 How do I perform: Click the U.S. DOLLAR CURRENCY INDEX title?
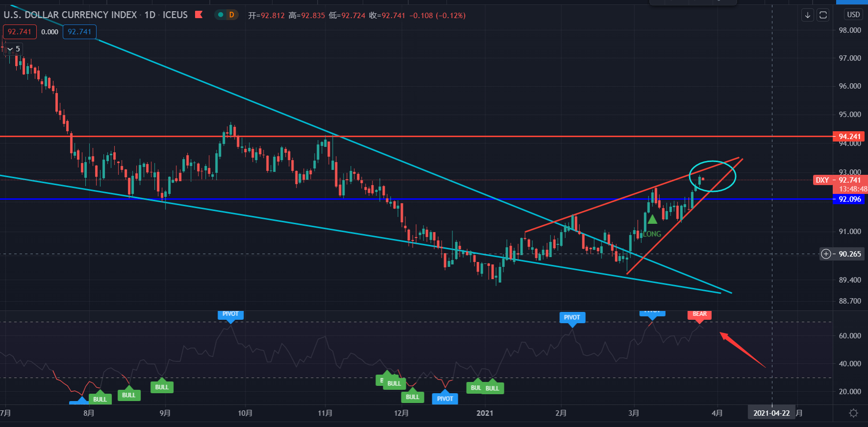tap(70, 15)
